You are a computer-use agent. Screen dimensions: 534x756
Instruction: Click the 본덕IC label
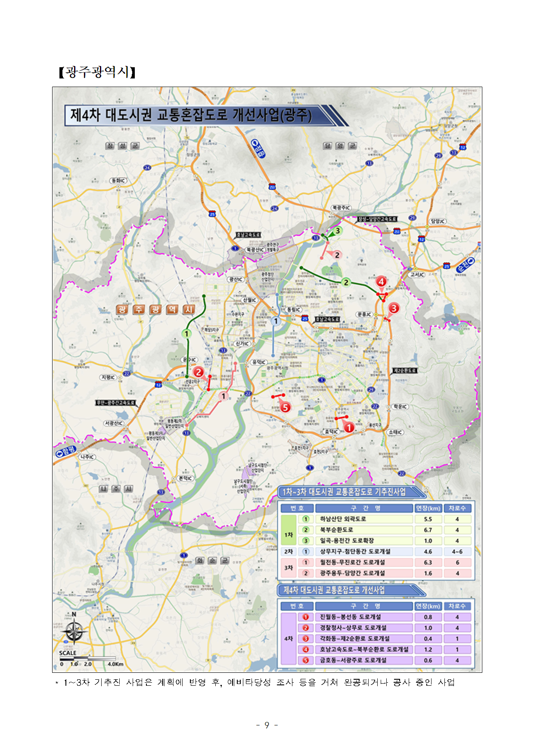tap(186, 478)
